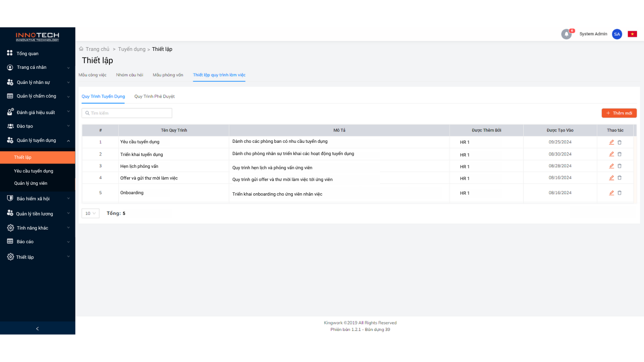Expand the sidebar Thiết lập bottom chevron
This screenshot has width=644, height=362.
(x=68, y=256)
